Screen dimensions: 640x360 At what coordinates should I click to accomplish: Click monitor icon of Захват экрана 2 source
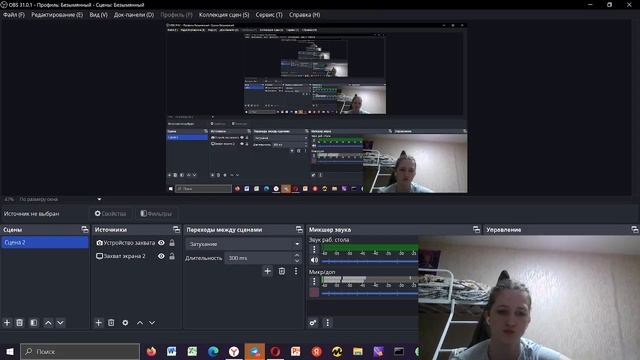(99, 256)
